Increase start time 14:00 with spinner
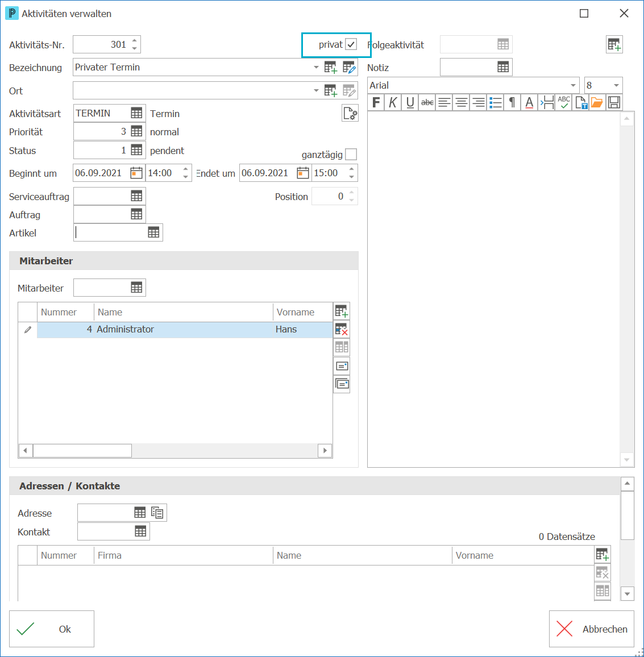The height and width of the screenshot is (657, 644). pyautogui.click(x=186, y=169)
